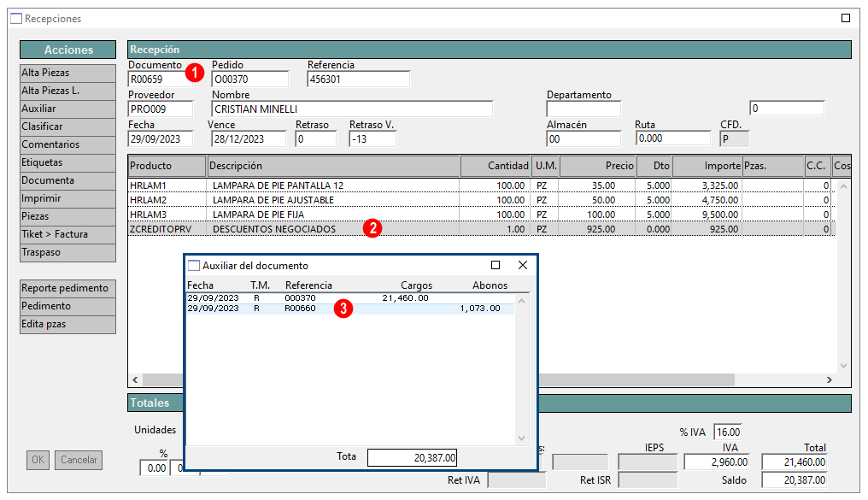
Task: Click the Total field 21,460.00
Action: [x=795, y=462]
